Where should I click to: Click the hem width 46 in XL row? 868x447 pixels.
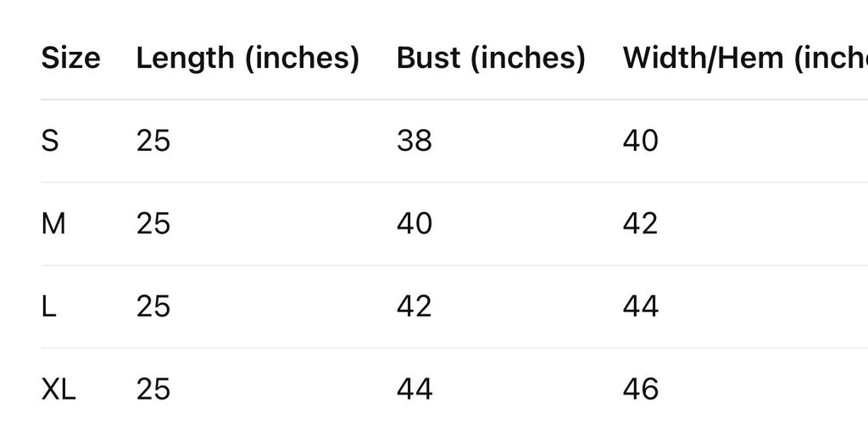coord(641,389)
